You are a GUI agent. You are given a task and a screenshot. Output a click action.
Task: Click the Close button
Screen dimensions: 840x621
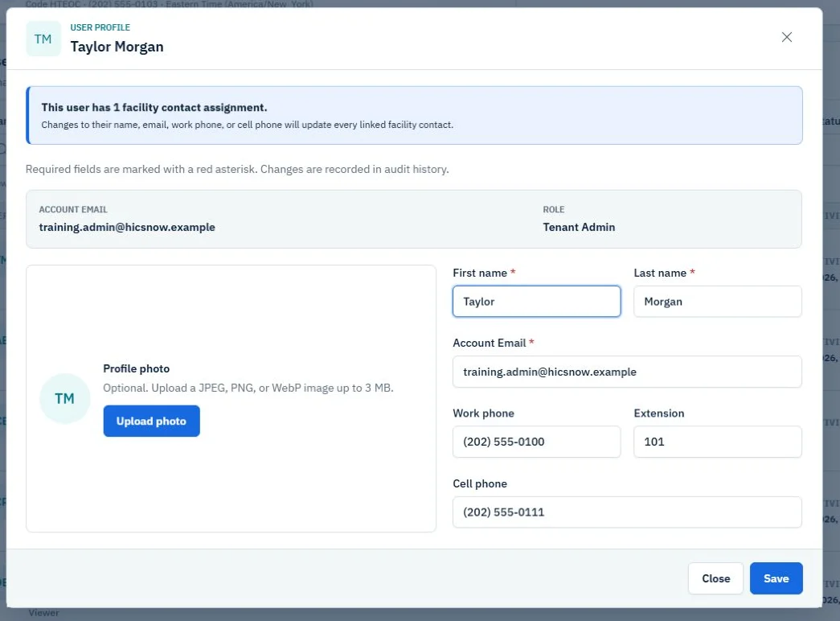[715, 578]
